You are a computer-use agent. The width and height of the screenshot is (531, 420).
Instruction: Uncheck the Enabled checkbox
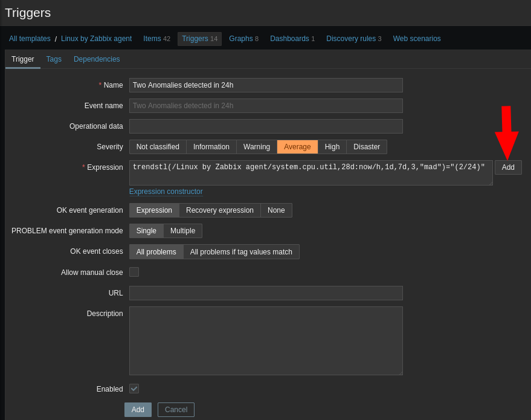[134, 389]
